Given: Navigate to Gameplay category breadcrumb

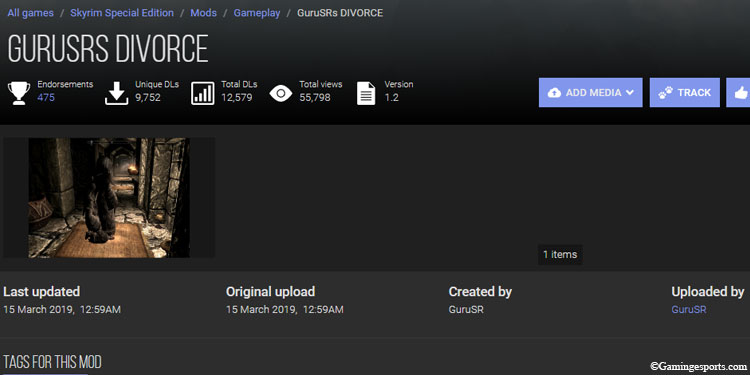Looking at the screenshot, I should (257, 13).
